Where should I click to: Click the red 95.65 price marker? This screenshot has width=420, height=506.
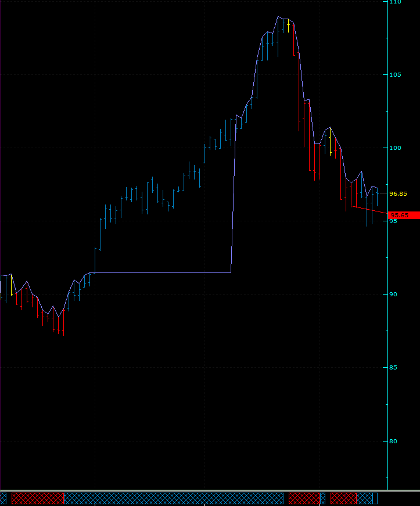point(404,216)
